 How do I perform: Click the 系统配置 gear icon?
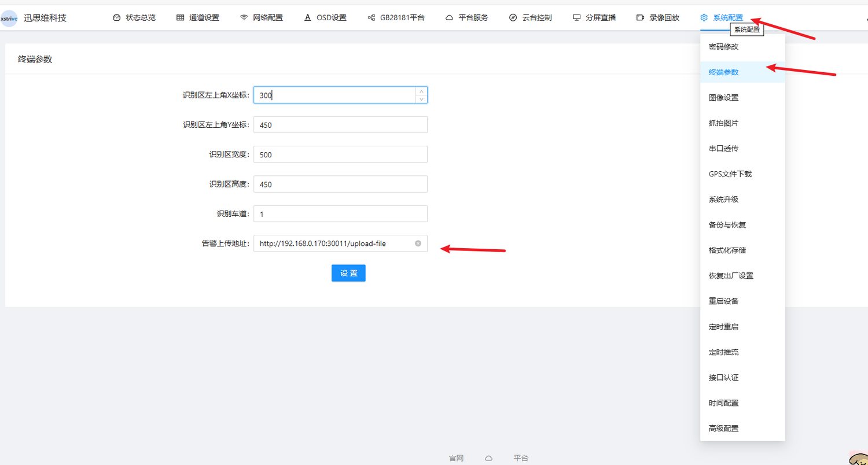pyautogui.click(x=704, y=18)
